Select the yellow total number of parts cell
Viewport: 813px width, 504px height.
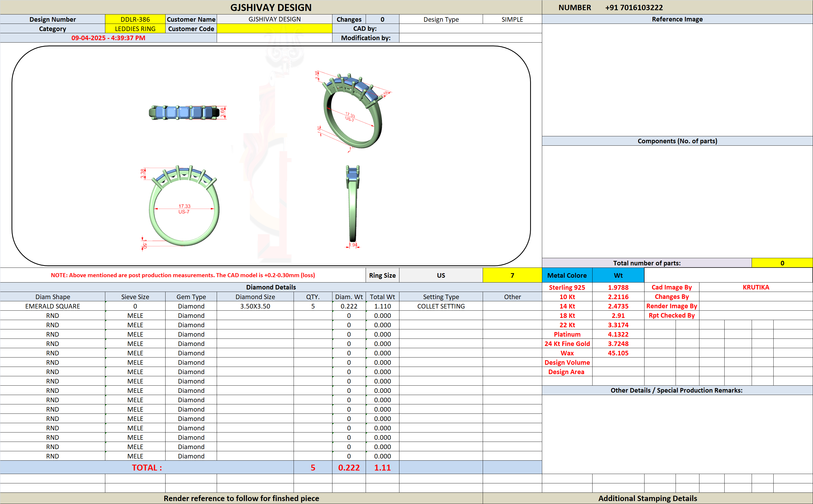tap(782, 263)
